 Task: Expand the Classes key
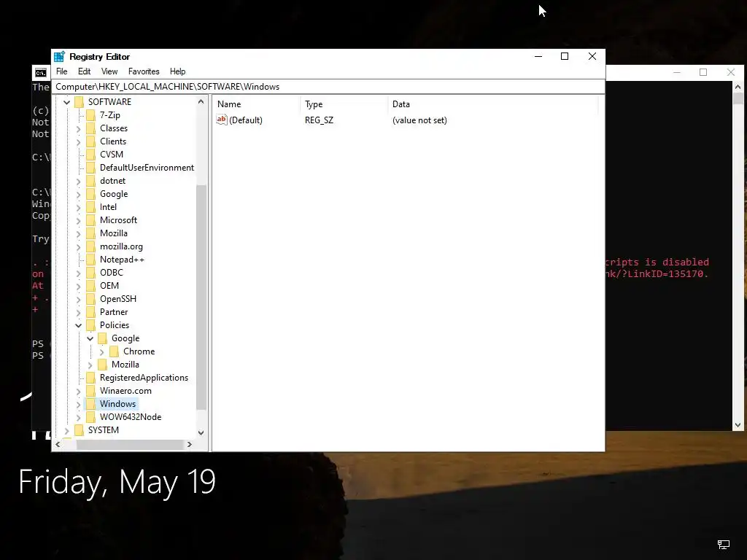click(x=79, y=128)
